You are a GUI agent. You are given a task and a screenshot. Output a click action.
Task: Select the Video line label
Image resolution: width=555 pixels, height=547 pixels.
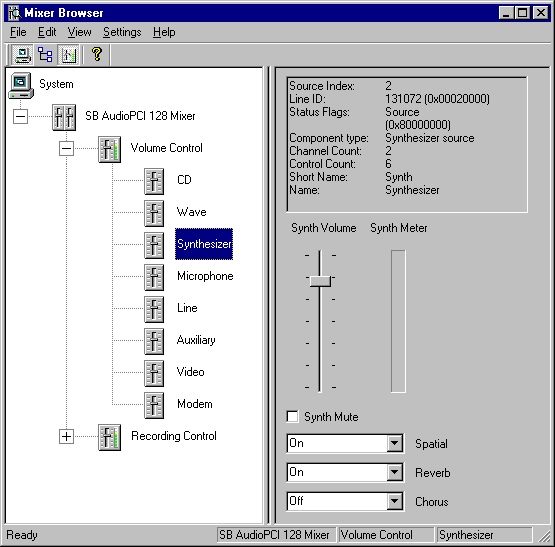[190, 372]
